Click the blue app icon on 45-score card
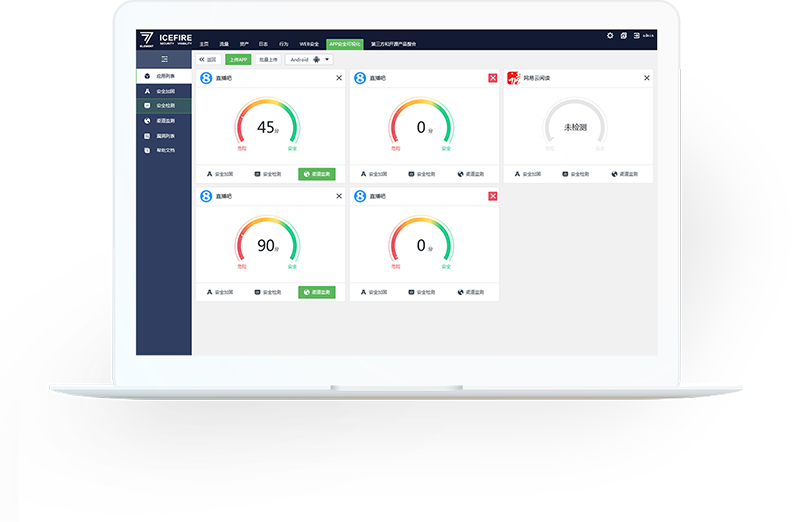Image resolution: width=792 pixels, height=522 pixels. point(207,78)
